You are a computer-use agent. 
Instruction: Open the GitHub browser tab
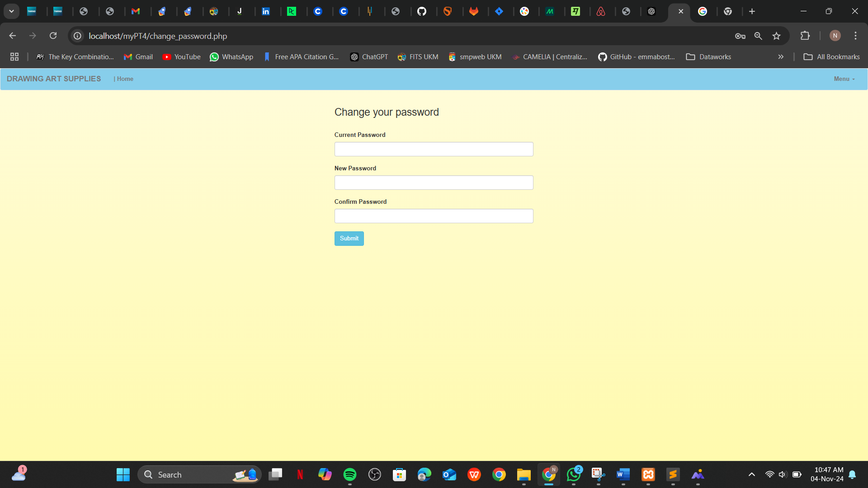point(421,11)
